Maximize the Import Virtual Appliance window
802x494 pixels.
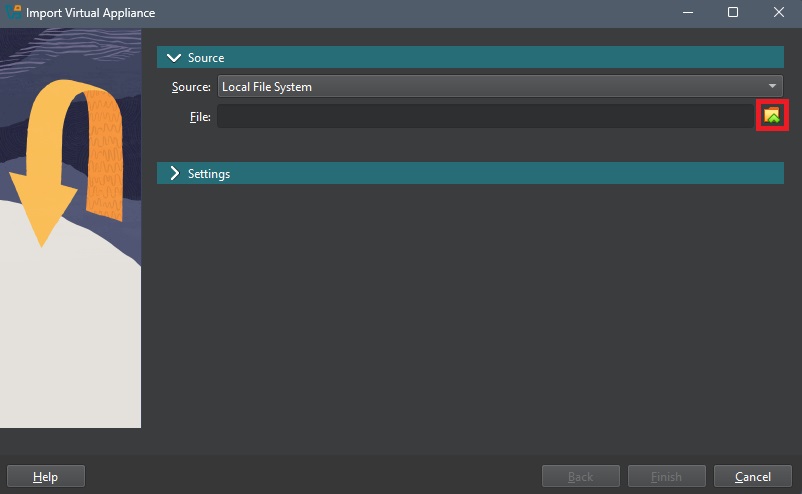[733, 13]
